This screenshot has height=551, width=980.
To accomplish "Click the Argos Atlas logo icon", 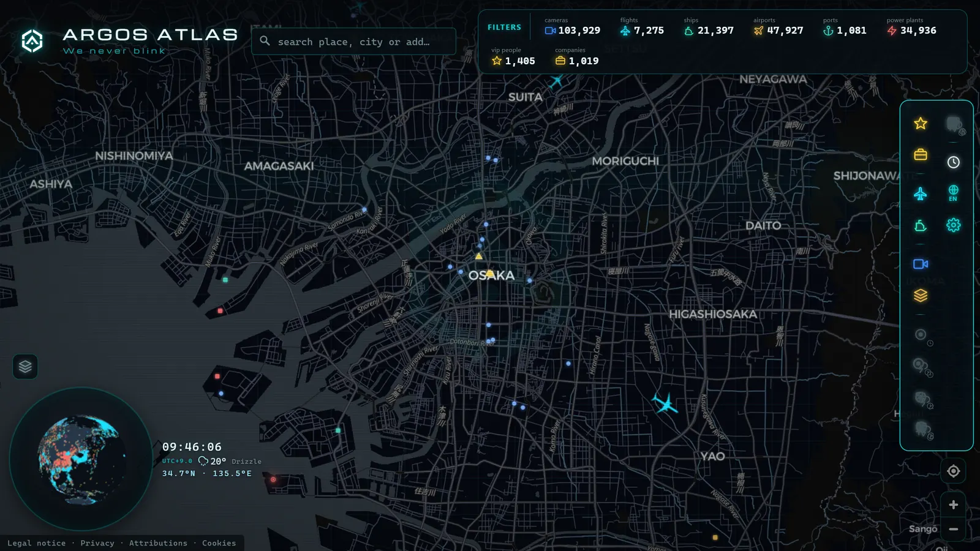I will (32, 41).
